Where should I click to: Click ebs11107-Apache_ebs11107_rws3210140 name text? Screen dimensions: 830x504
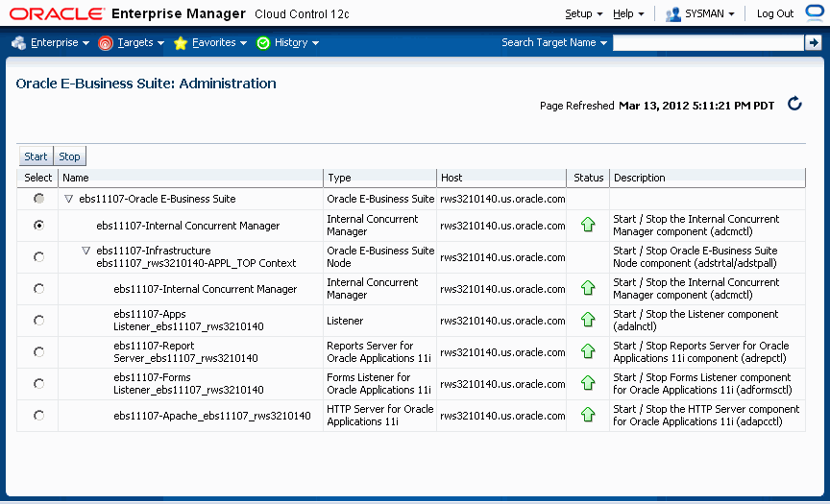tap(212, 416)
